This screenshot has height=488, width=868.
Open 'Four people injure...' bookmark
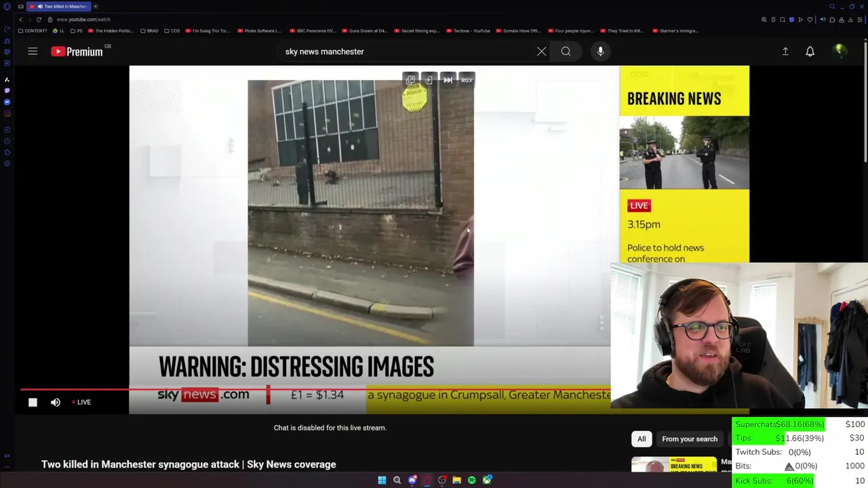(x=570, y=30)
